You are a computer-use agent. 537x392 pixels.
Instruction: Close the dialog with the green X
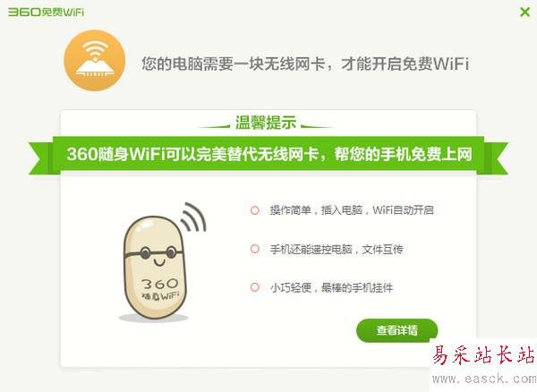524,13
